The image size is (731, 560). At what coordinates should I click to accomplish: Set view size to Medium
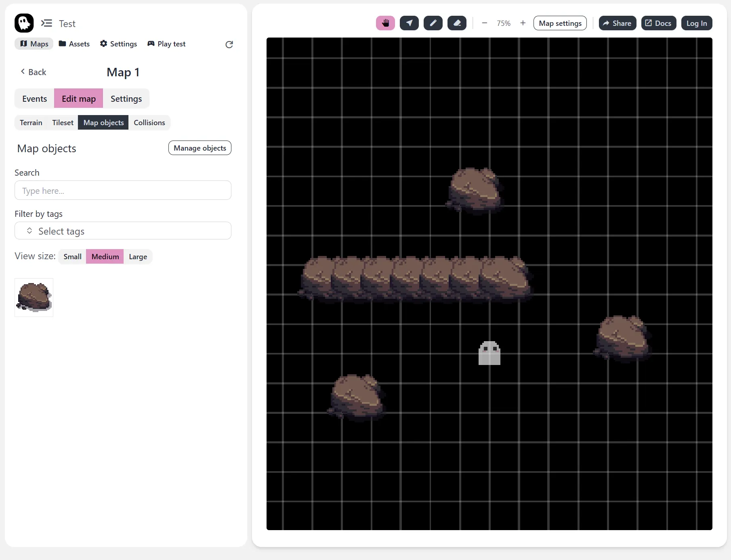pos(105,257)
